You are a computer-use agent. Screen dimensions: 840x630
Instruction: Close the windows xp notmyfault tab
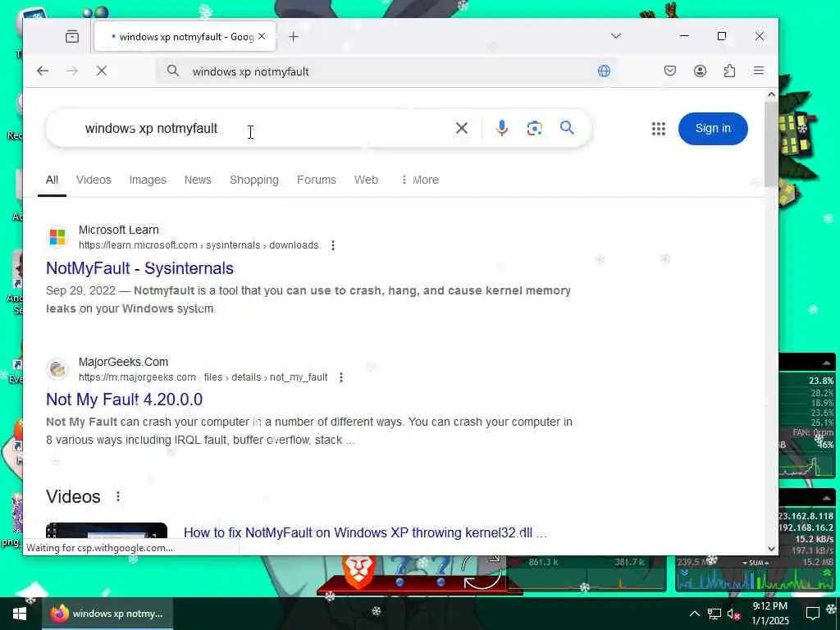tap(262, 36)
